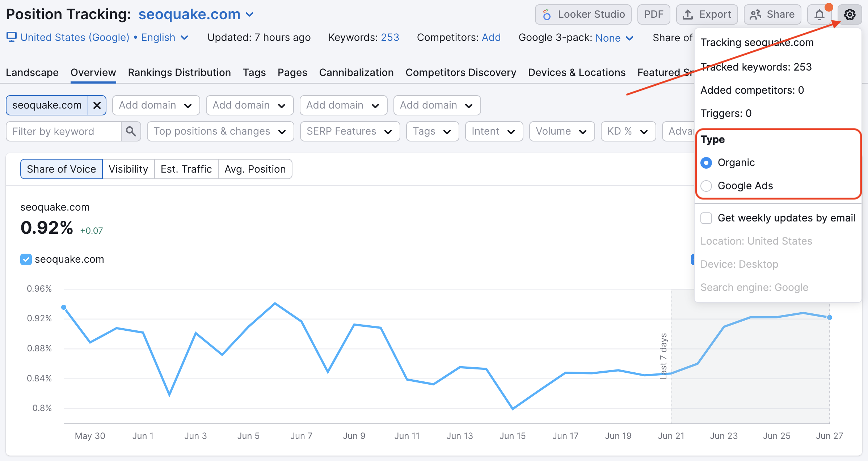This screenshot has height=461, width=868.
Task: Open the settings gear menu
Action: [850, 14]
